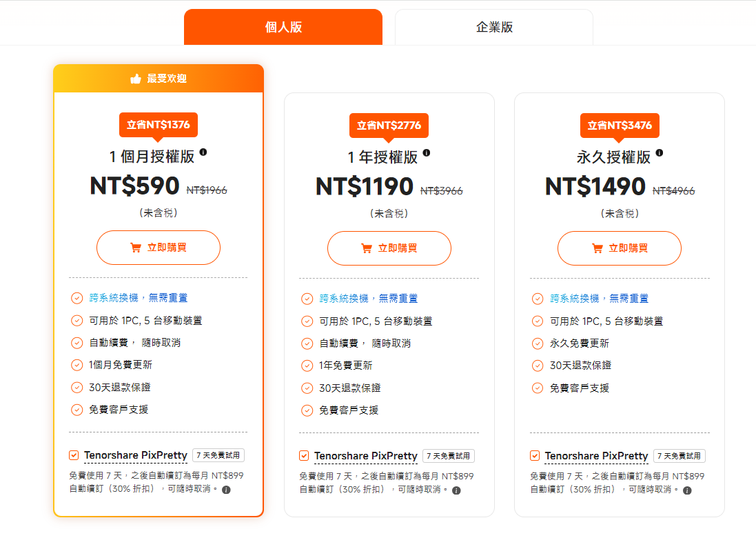Click 立省NT$3476 savings badge
Image resolution: width=756 pixels, height=538 pixels.
click(620, 126)
